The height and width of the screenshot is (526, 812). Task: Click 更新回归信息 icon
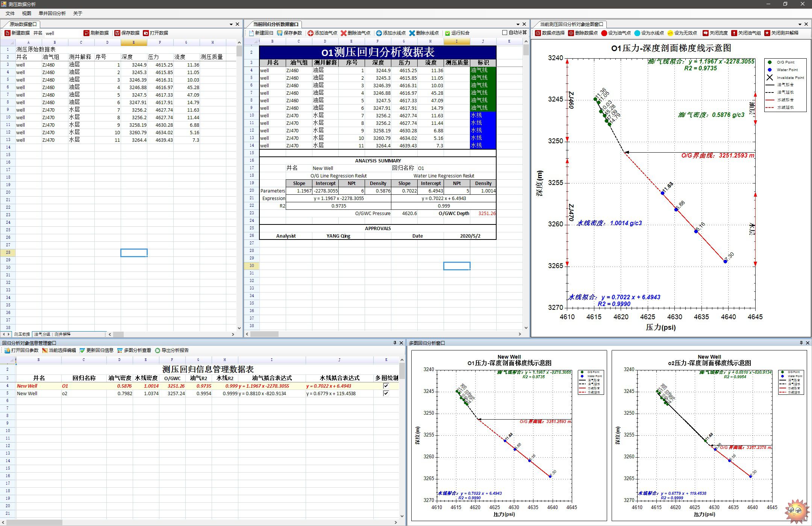click(x=82, y=350)
